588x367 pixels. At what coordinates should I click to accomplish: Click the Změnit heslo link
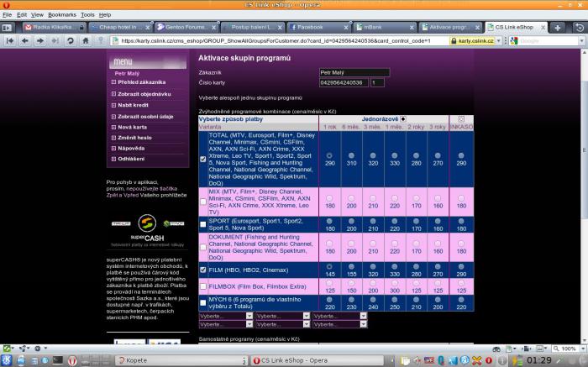click(134, 138)
